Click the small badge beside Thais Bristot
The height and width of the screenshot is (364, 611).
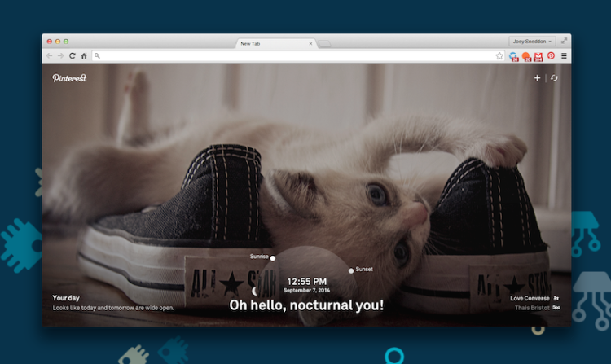click(x=556, y=308)
